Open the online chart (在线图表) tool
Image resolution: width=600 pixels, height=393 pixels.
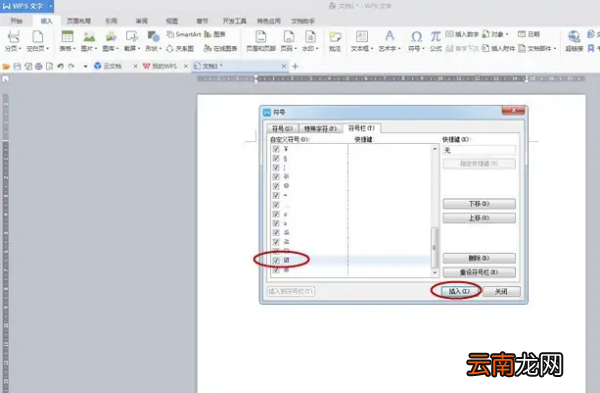[220, 49]
